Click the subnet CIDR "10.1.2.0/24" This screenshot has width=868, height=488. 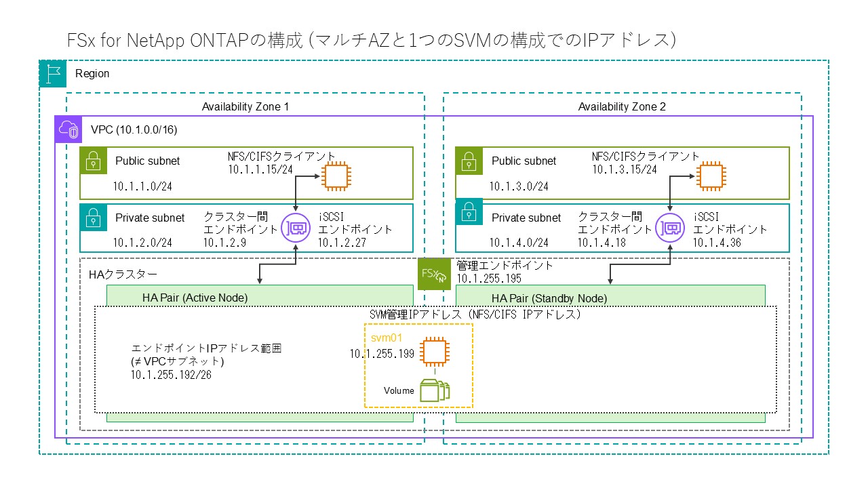[142, 242]
